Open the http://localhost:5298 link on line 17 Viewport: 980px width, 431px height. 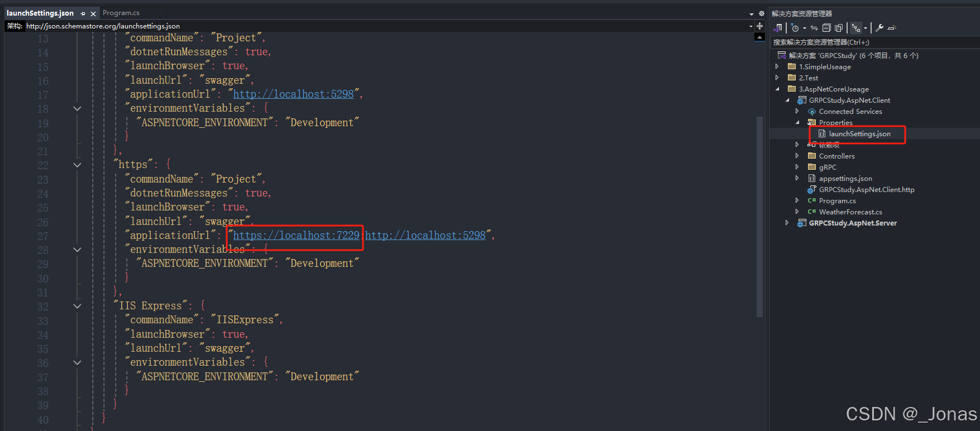pyautogui.click(x=293, y=94)
